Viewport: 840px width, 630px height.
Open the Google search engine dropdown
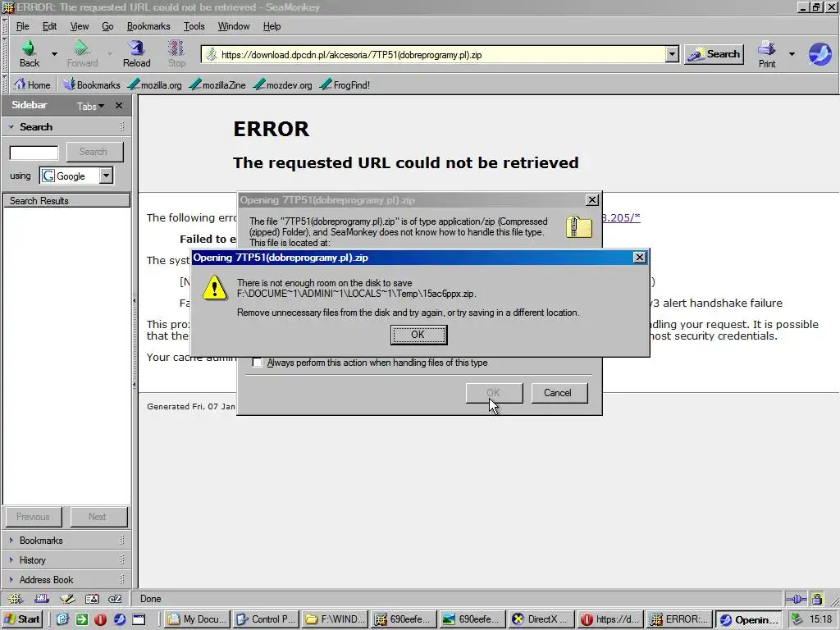106,176
